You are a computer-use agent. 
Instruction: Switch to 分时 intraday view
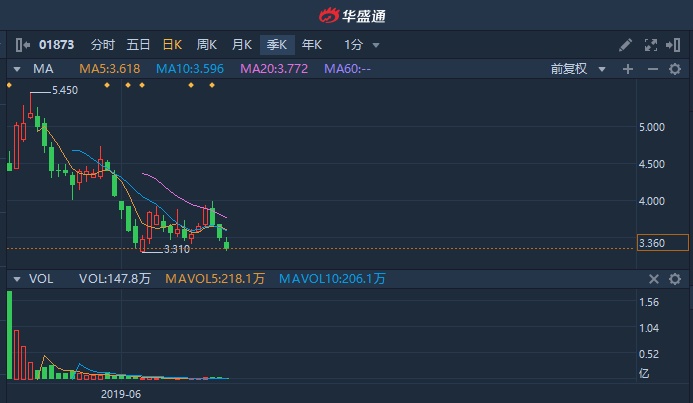(x=103, y=45)
